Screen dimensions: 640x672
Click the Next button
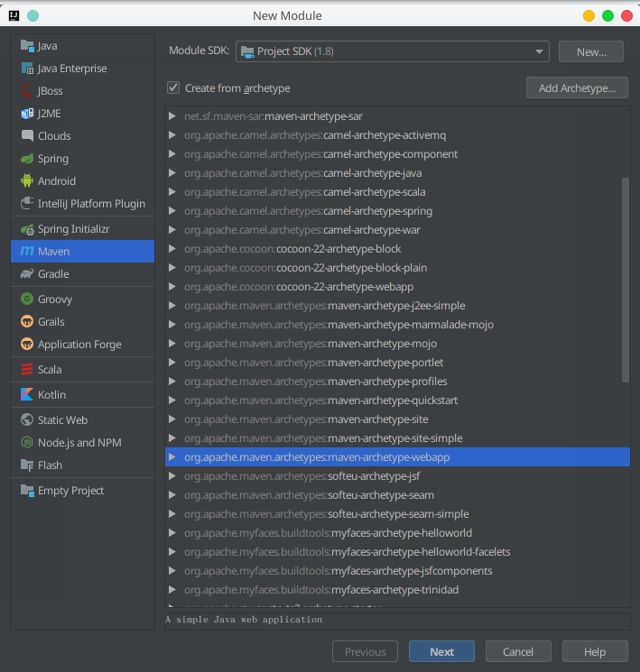pyautogui.click(x=441, y=651)
